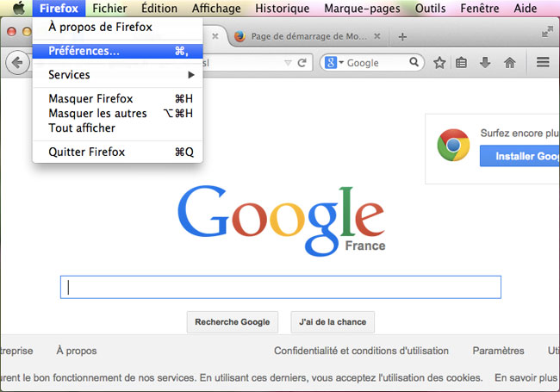Click the minimize yellow window button
560x392 pixels.
tap(27, 31)
